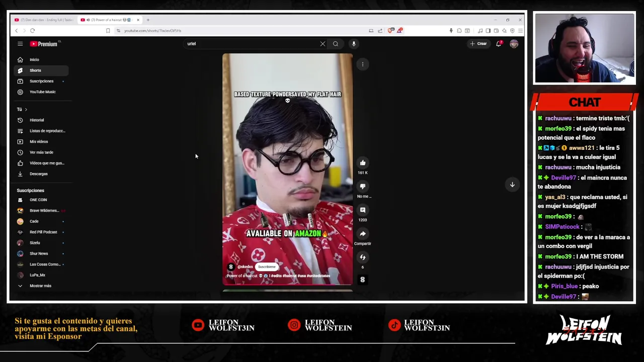Open the pinned extension pin icon
This screenshot has width=644, height=362.
pyautogui.click(x=451, y=31)
